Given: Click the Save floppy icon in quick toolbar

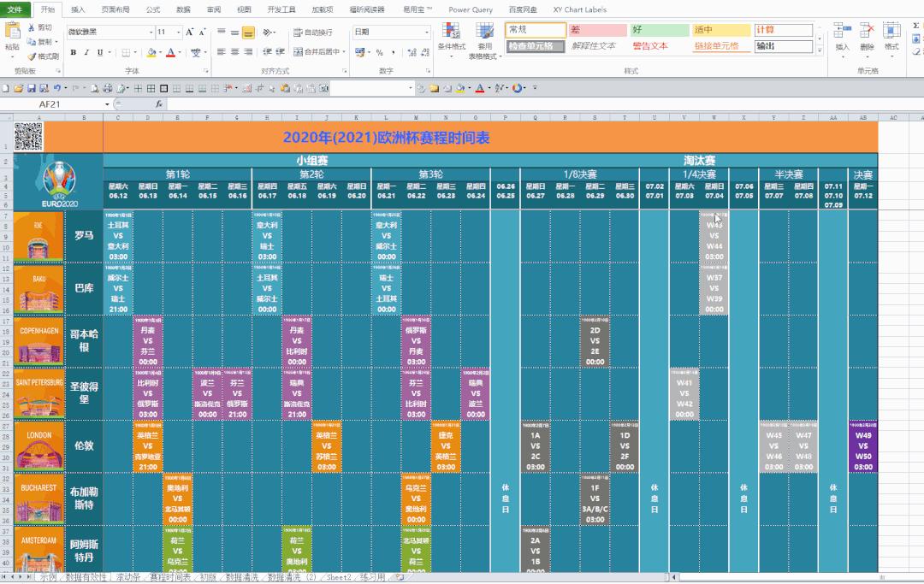Looking at the screenshot, I should [x=31, y=88].
